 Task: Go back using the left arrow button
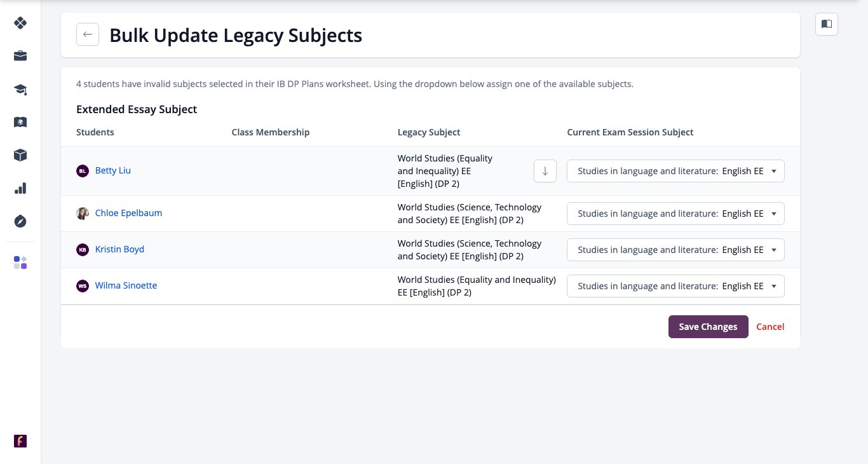[x=88, y=34]
